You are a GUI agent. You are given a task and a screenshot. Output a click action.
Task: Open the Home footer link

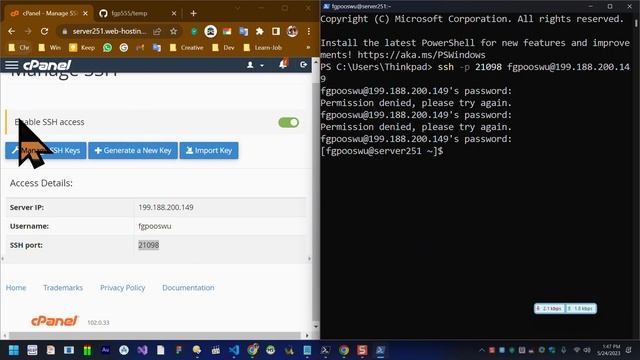16,288
